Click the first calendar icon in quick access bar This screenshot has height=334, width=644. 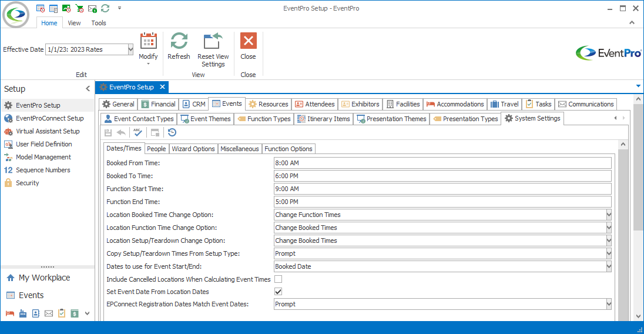[x=40, y=8]
